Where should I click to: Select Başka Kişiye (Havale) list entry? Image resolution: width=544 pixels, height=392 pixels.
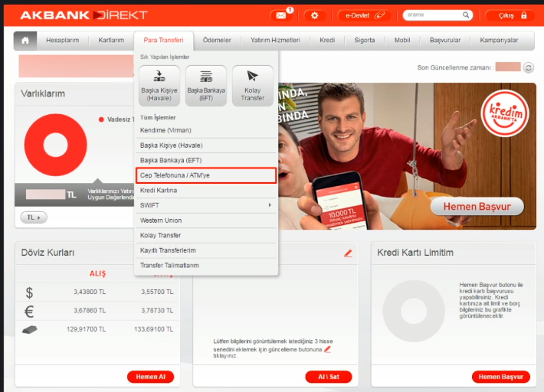(x=206, y=145)
